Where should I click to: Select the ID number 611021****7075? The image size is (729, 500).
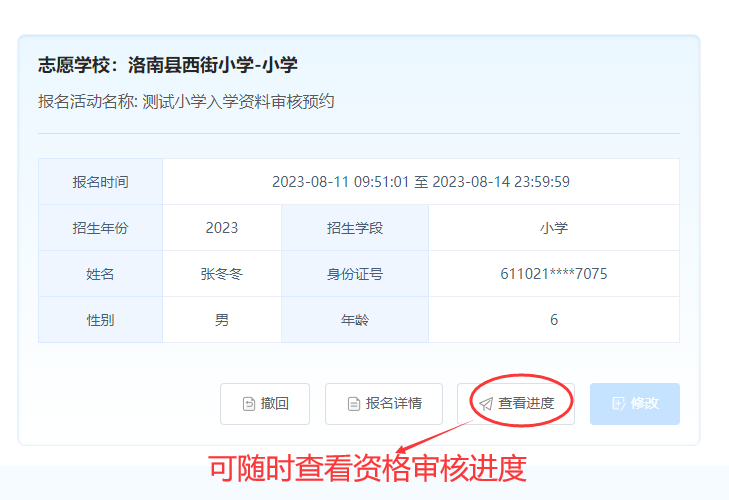tap(554, 273)
